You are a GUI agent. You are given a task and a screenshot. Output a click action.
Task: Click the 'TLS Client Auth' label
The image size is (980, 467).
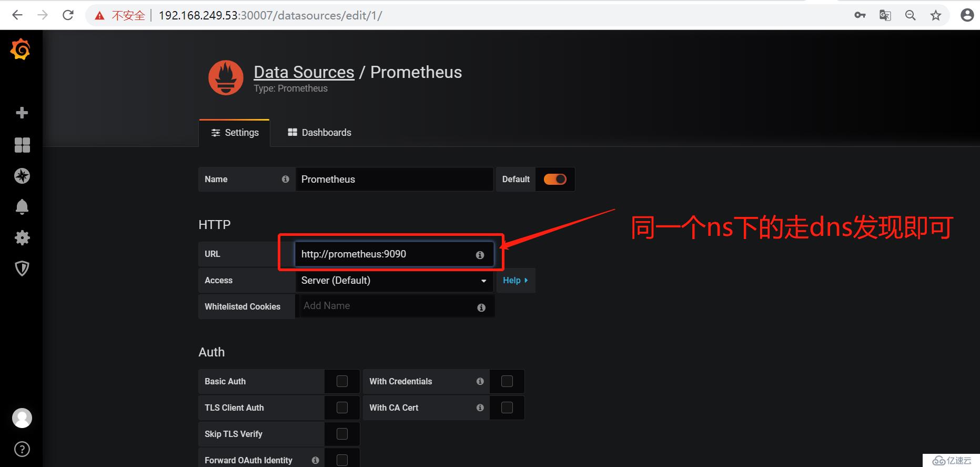[234, 408]
